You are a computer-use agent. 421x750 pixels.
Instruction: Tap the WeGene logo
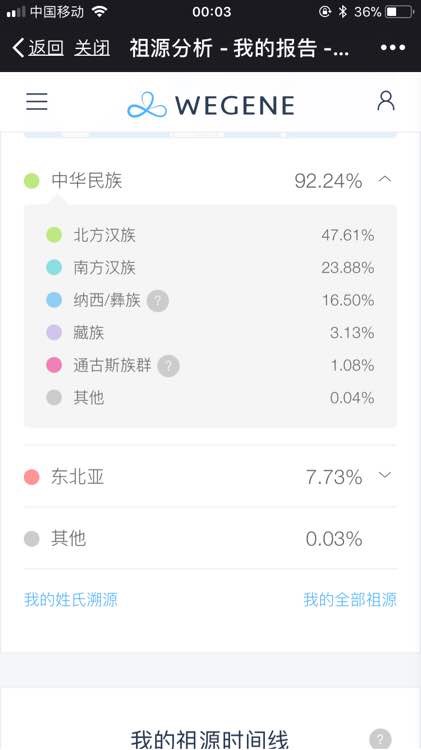210,105
